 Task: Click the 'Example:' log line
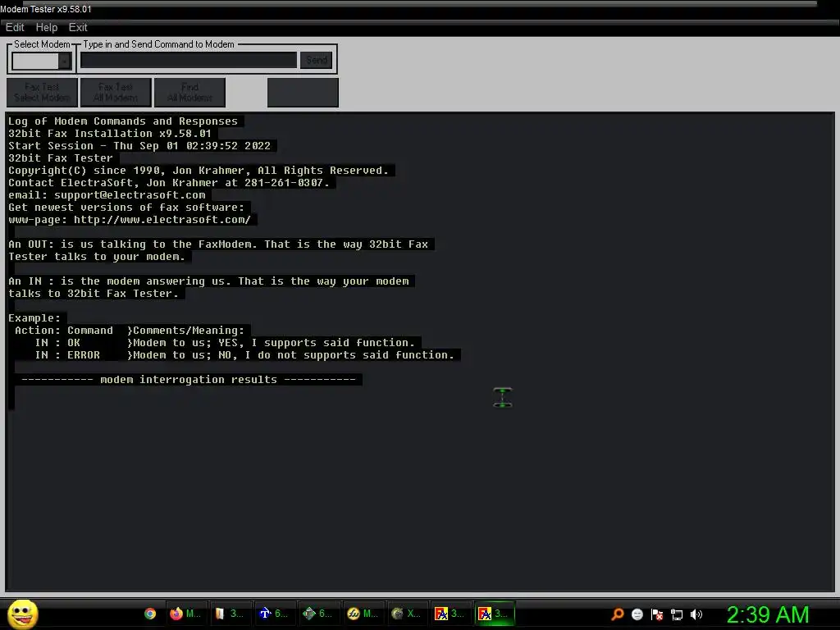[34, 317]
